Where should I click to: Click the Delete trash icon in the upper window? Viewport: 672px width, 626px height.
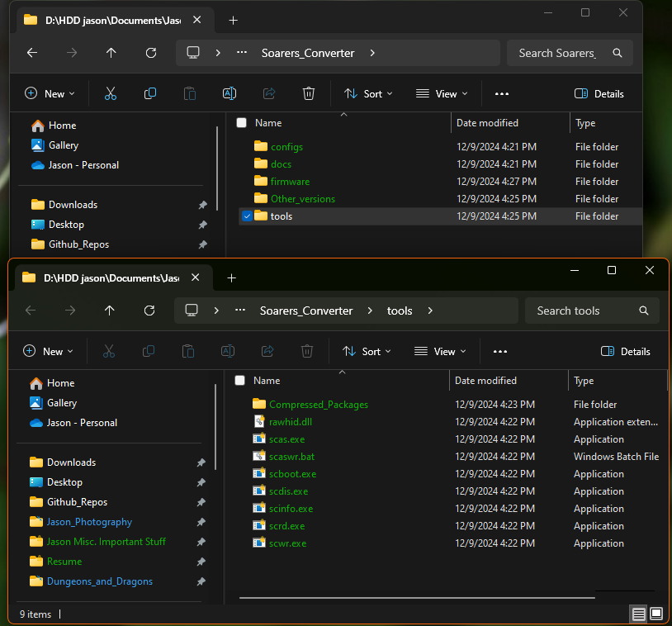coord(308,94)
